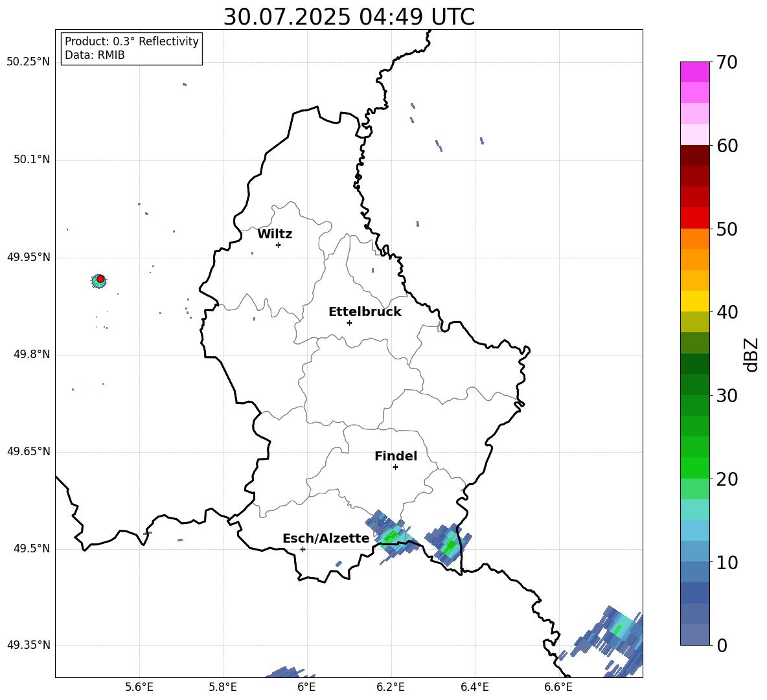767x700 pixels.
Task: Click the Ettelbruck station cross marker
Action: [349, 322]
